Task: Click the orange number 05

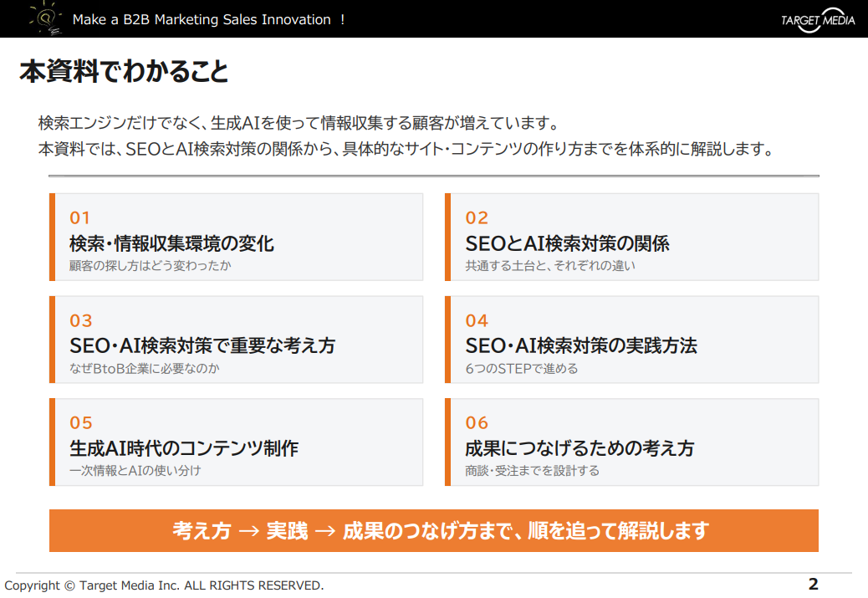Action: coord(81,423)
